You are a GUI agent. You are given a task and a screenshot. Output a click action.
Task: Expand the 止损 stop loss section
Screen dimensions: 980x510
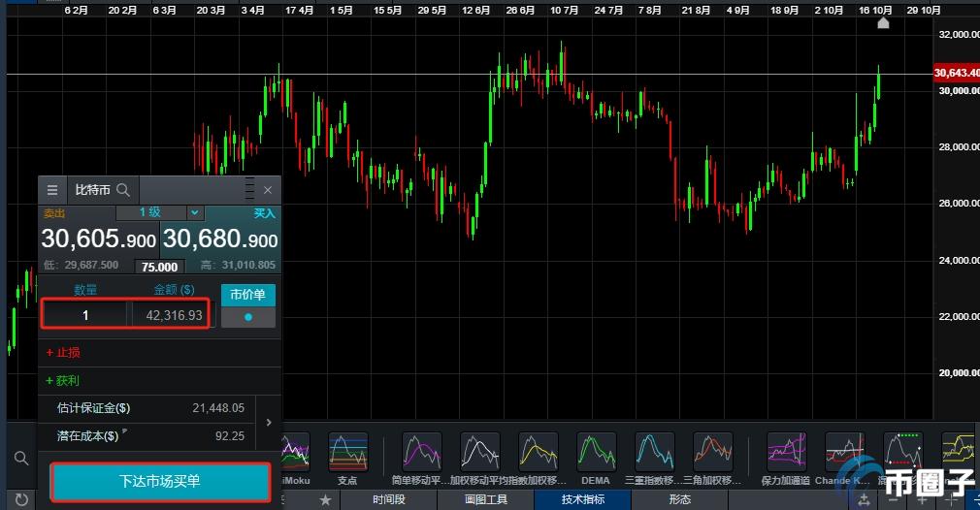64,353
